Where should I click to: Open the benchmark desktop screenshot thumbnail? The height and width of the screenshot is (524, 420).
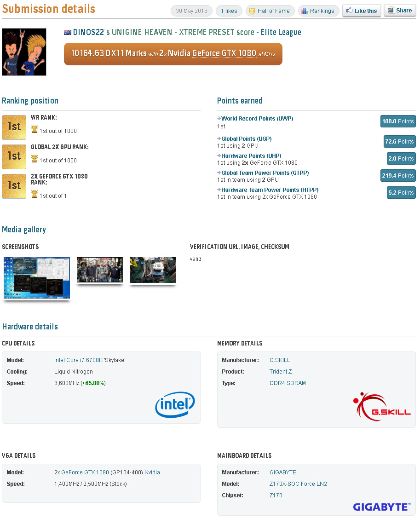(x=37, y=278)
